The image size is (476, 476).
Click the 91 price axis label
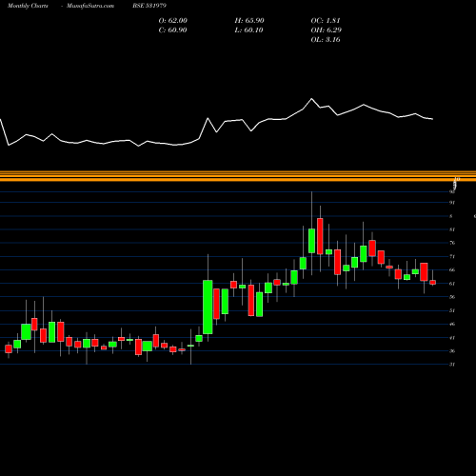452,203
